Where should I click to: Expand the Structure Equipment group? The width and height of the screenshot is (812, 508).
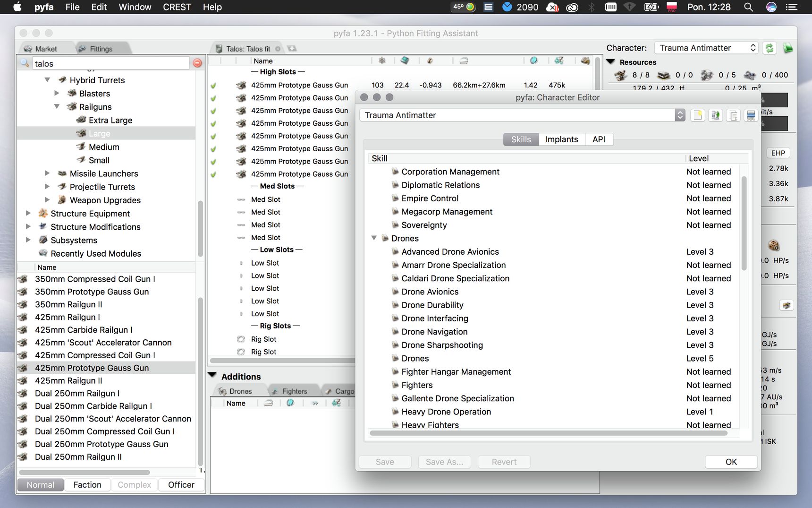pyautogui.click(x=28, y=213)
